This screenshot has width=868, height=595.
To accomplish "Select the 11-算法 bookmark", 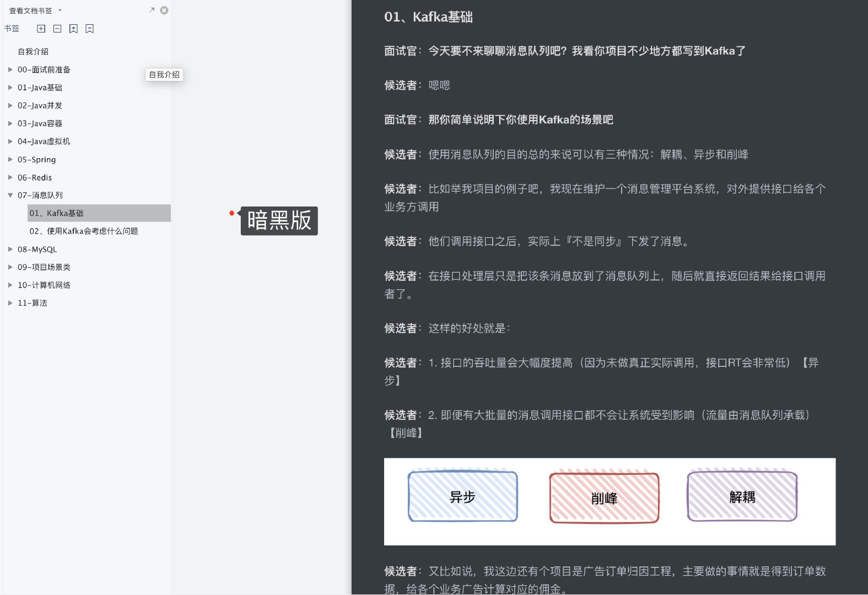I will [x=33, y=303].
